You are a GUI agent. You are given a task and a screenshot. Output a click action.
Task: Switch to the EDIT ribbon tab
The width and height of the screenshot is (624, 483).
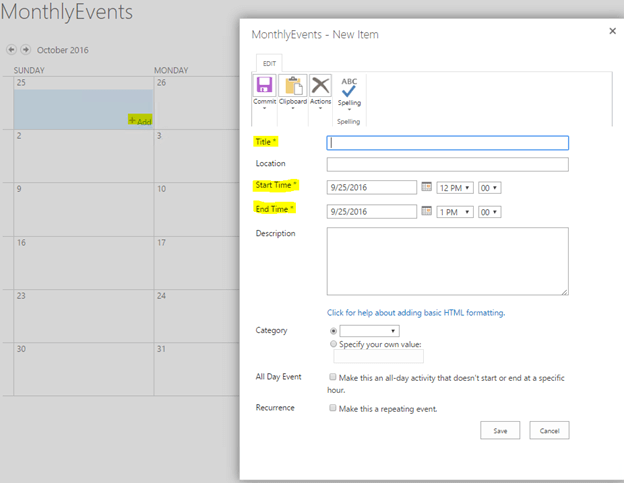coord(269,64)
